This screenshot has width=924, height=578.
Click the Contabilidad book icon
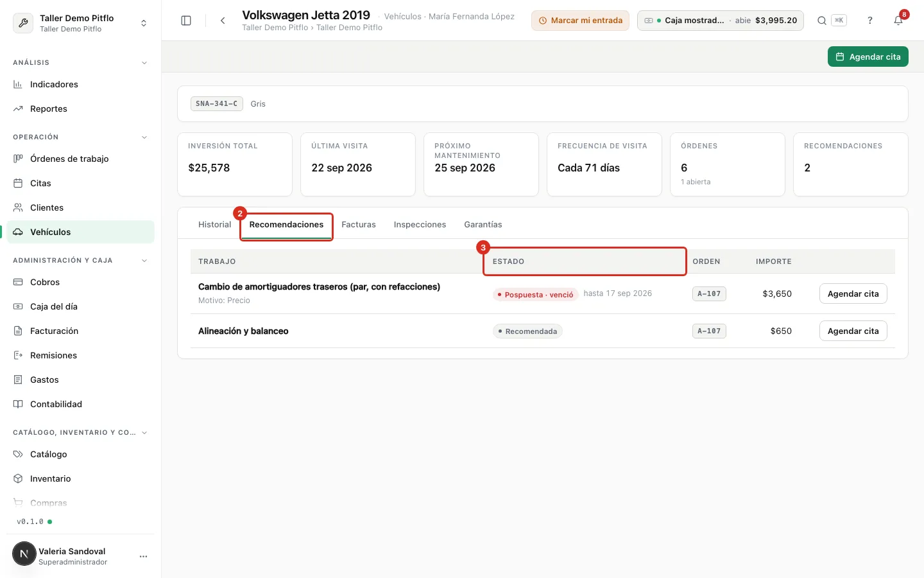[18, 404]
